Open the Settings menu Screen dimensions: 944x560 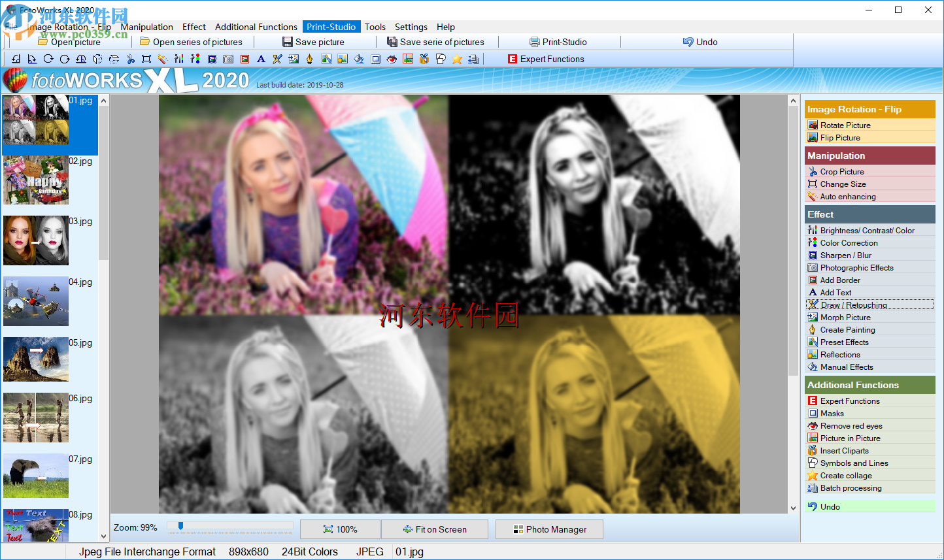coord(411,27)
